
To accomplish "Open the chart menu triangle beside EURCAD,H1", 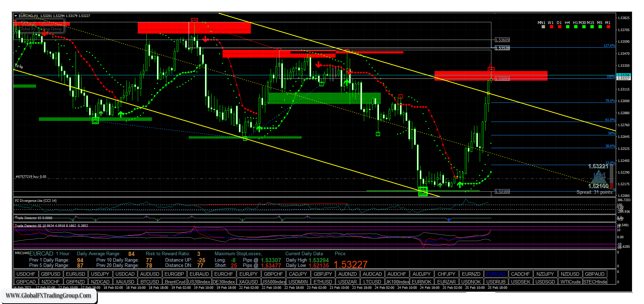I will click(16, 16).
